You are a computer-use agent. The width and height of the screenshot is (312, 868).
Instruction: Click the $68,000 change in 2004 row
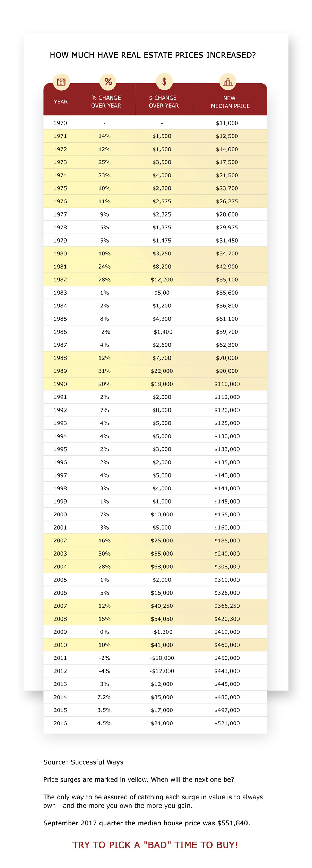pos(162,567)
